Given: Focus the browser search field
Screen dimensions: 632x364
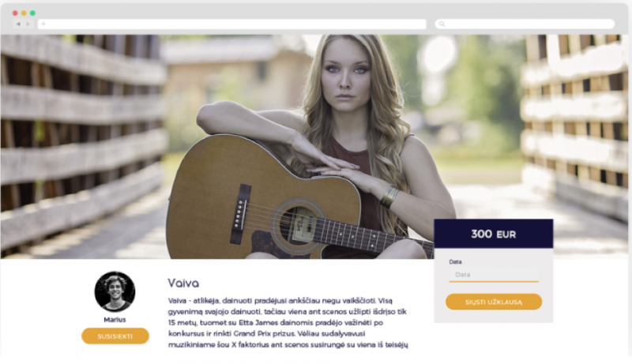Looking at the screenshot, I should [525, 24].
